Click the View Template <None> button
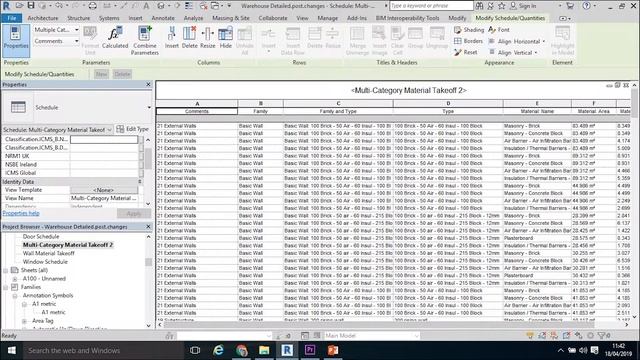Viewport: 640px width, 360px height. click(104, 190)
